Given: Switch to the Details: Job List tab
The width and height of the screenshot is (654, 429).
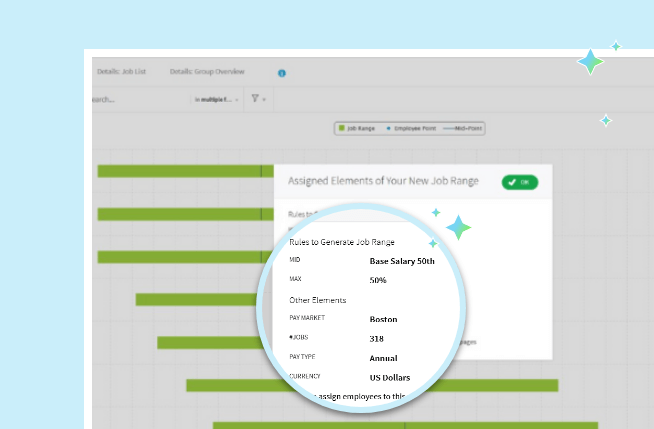Looking at the screenshot, I should pyautogui.click(x=122, y=72).
